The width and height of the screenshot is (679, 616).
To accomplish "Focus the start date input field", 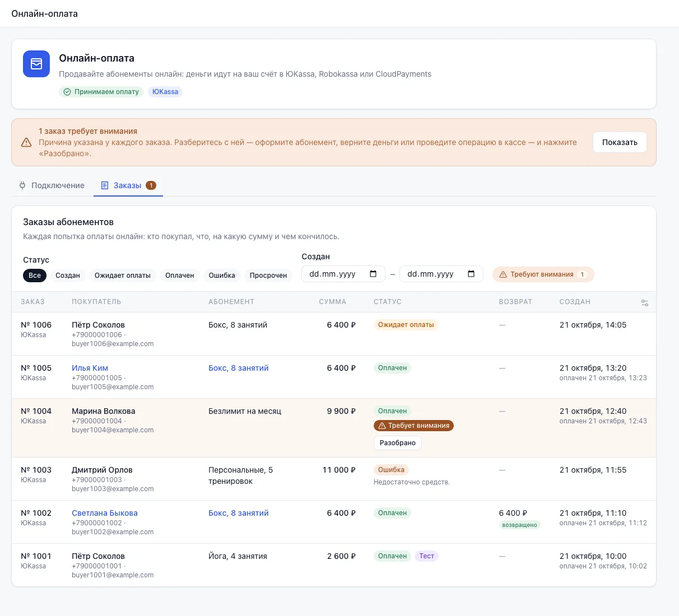I will [343, 274].
